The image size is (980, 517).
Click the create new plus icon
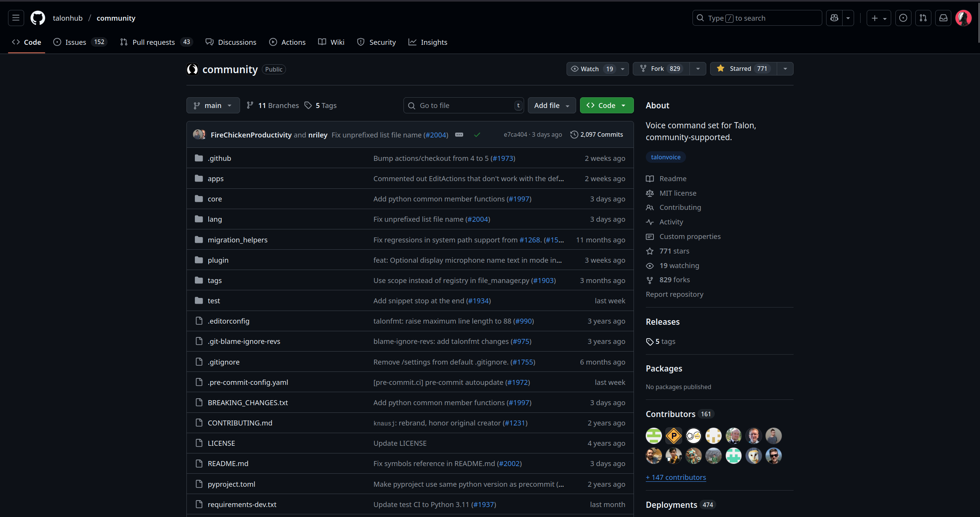coord(879,18)
